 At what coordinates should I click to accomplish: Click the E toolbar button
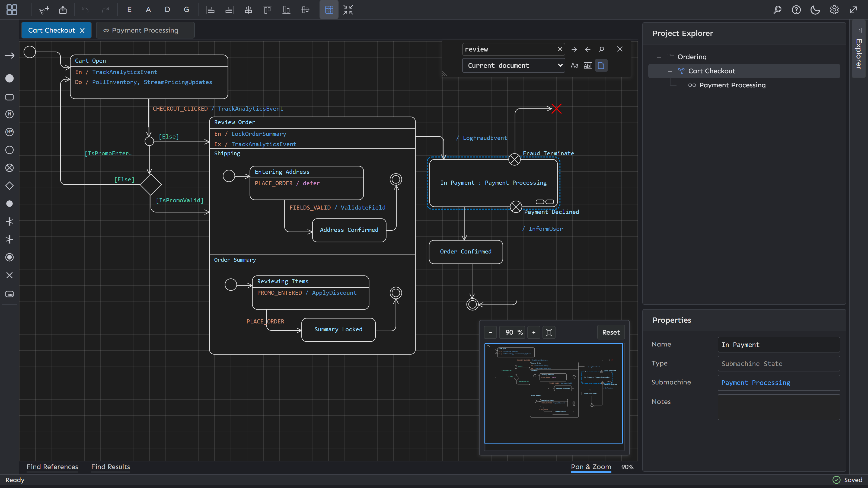tap(129, 10)
